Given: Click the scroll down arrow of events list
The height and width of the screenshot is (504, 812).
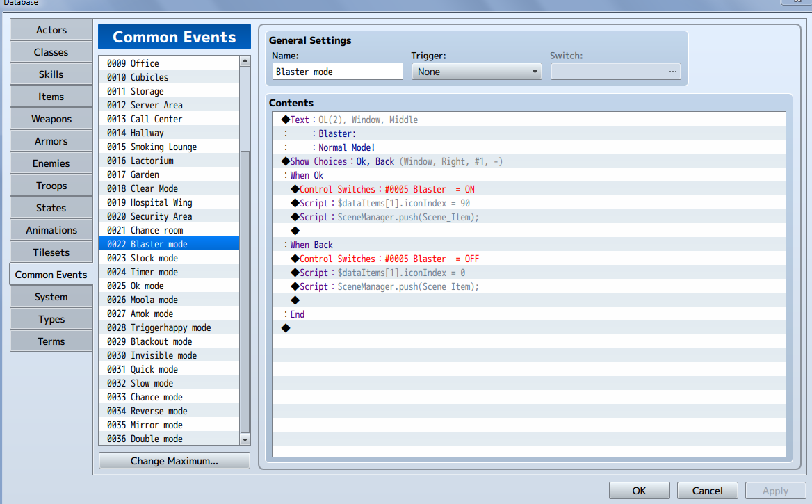Looking at the screenshot, I should click(x=245, y=440).
